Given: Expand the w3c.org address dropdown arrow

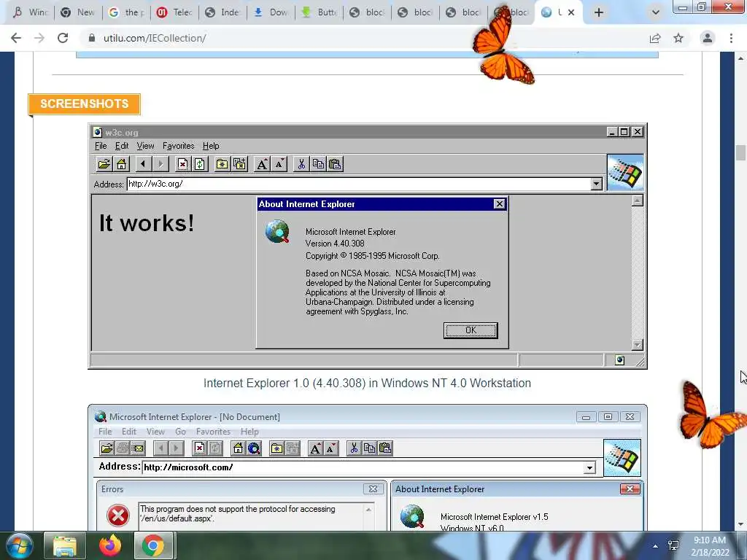Looking at the screenshot, I should (x=597, y=184).
